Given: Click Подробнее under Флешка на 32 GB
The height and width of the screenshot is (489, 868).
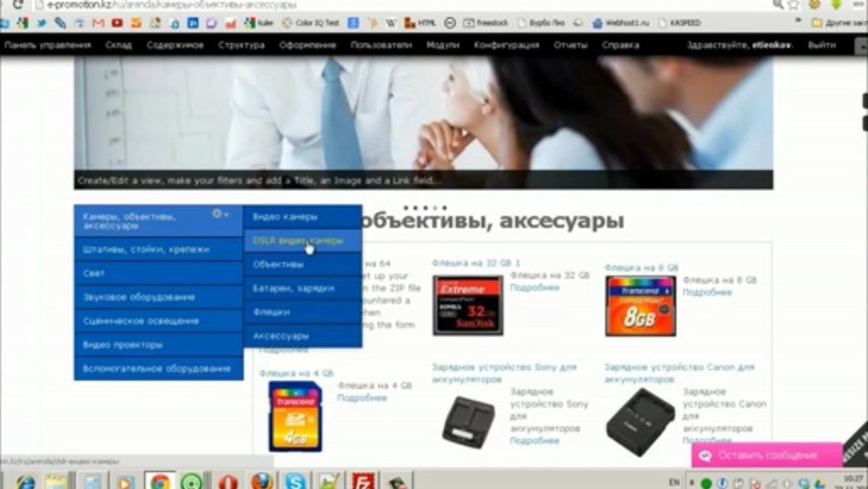Looking at the screenshot, I should coord(535,288).
